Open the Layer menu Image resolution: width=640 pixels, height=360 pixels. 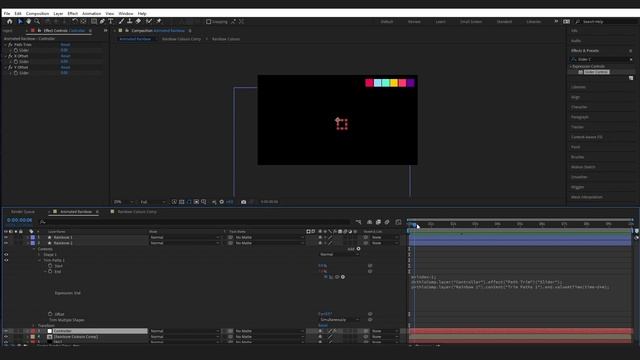[x=58, y=13]
